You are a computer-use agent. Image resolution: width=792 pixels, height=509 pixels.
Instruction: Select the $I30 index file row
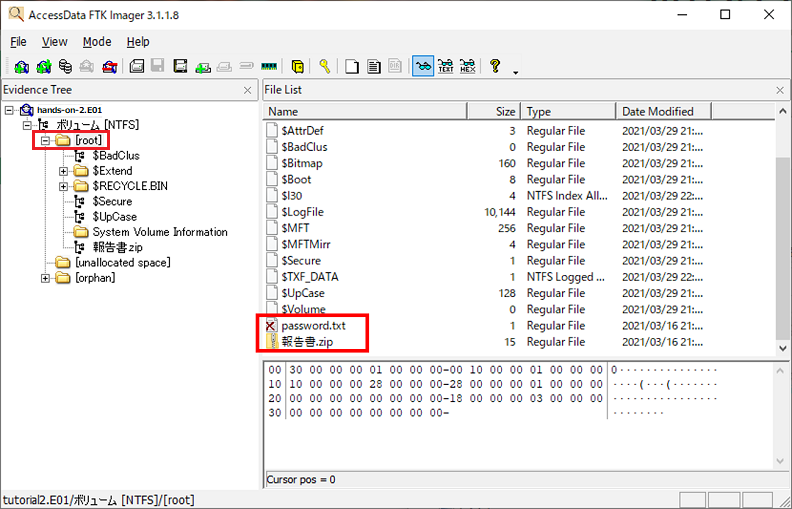point(486,196)
